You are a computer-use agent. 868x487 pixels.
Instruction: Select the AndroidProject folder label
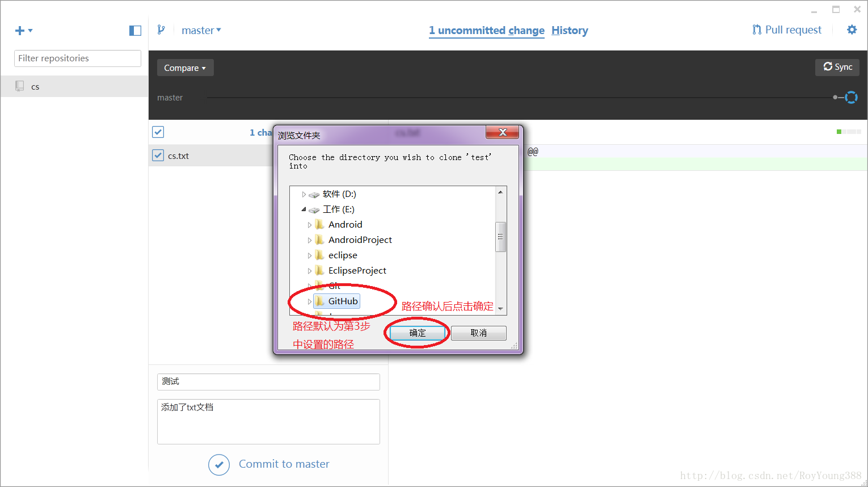click(x=360, y=240)
